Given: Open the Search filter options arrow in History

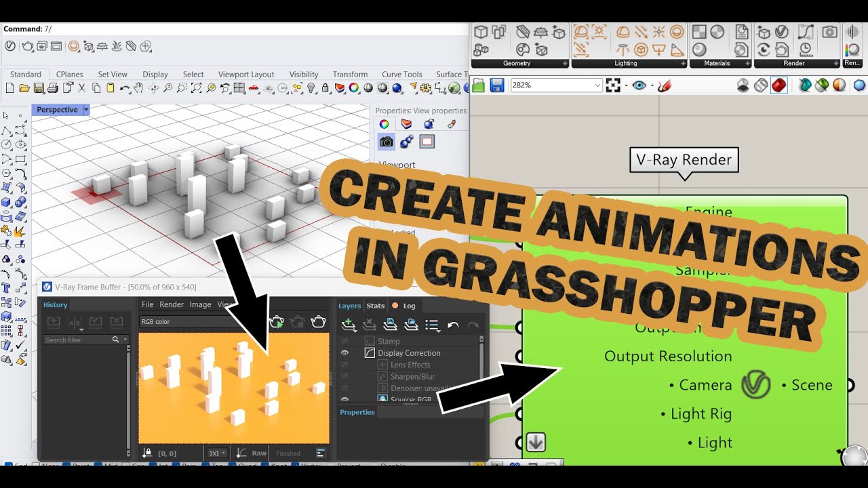Looking at the screenshot, I should pos(125,340).
